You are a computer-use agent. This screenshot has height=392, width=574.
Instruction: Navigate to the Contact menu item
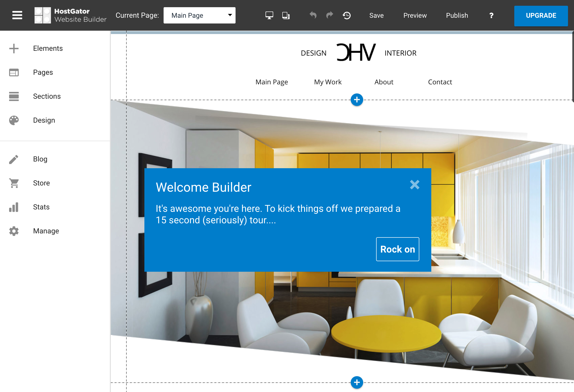(x=440, y=82)
